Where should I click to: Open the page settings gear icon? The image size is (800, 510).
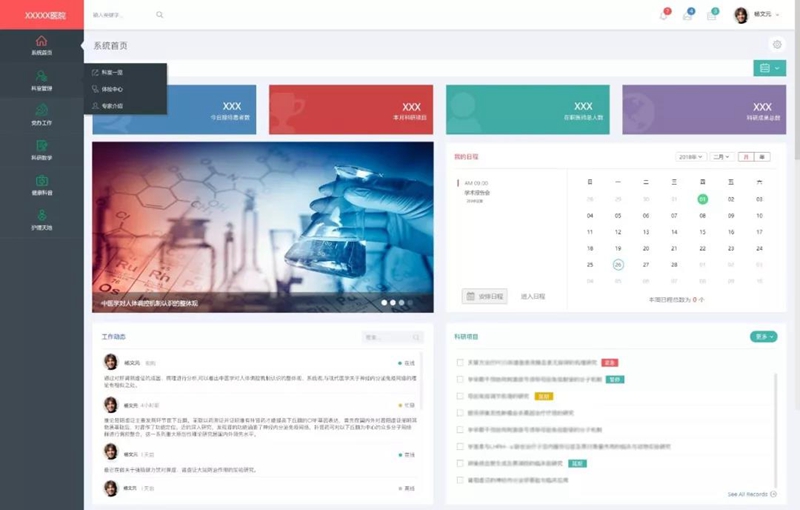[x=777, y=44]
